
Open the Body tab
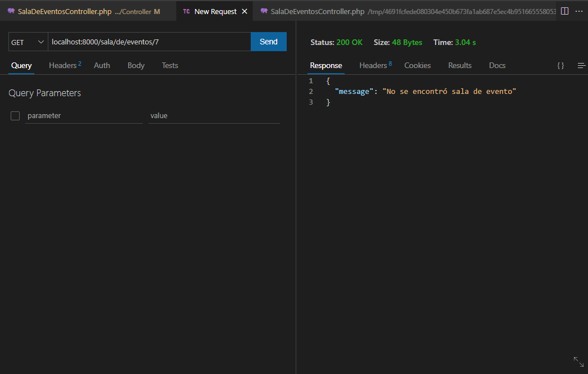click(x=135, y=65)
